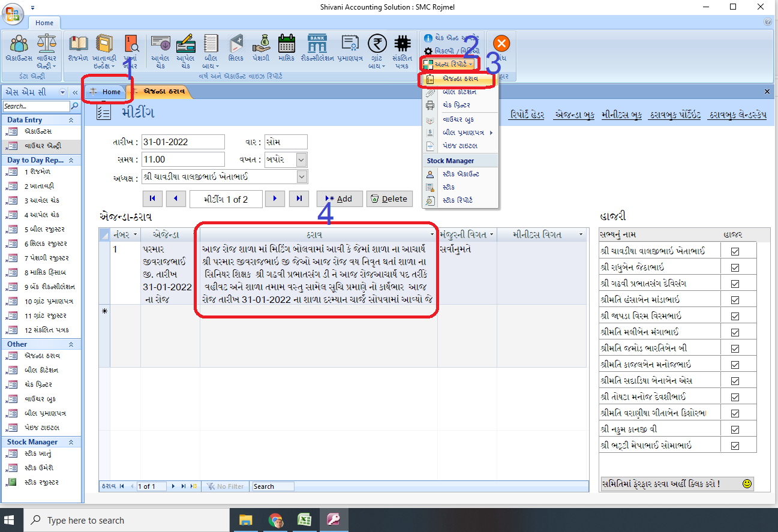Open Excel from the Windows taskbar
Screen dimensions: 778x532
click(x=305, y=519)
